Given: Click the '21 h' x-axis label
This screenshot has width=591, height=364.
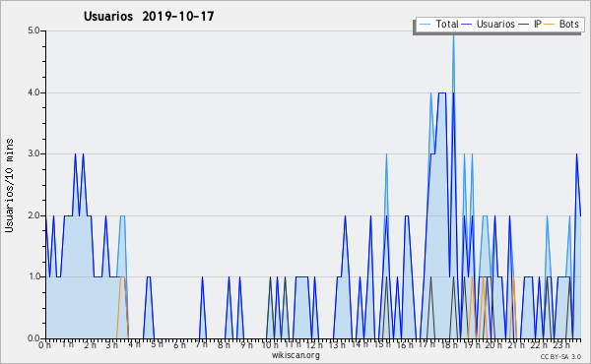Looking at the screenshot, I should click(515, 344).
